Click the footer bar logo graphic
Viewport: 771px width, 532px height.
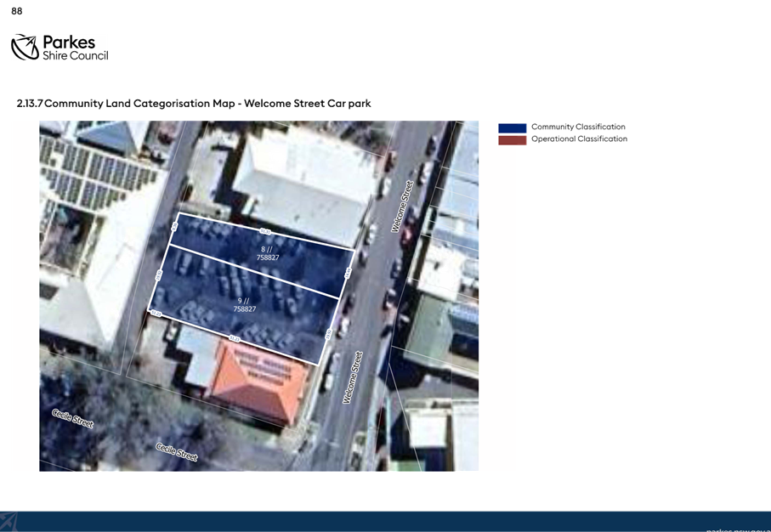point(9,522)
